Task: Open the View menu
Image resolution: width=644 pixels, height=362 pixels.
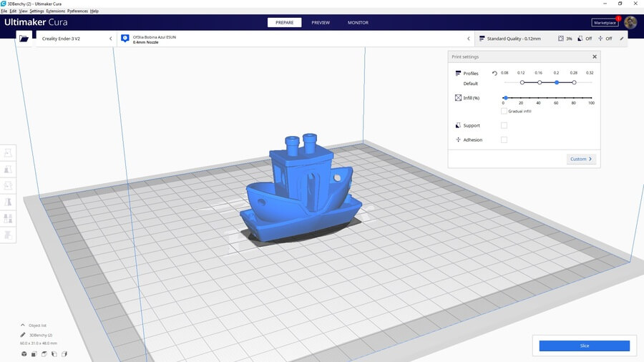Action: (x=23, y=11)
